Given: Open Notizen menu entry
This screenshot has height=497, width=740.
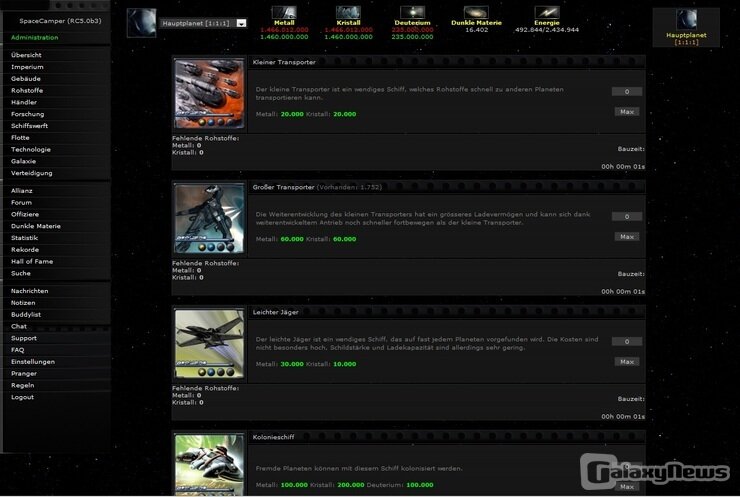Looking at the screenshot, I should pos(23,303).
